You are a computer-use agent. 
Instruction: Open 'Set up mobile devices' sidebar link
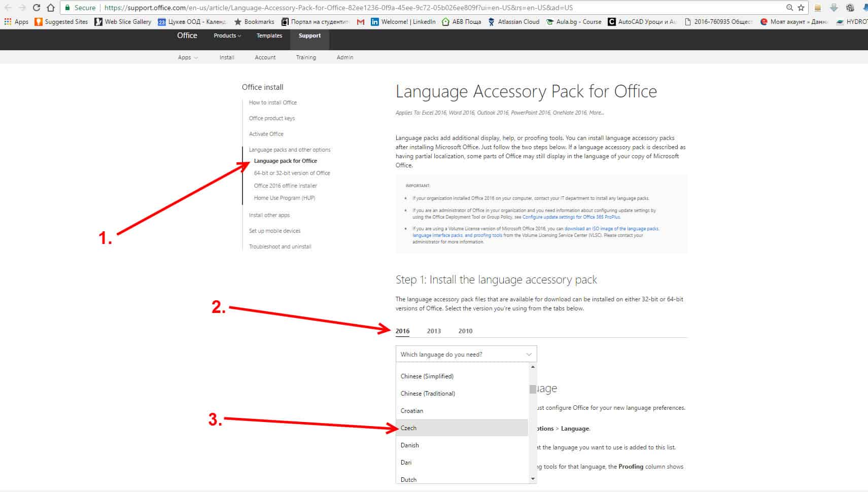tap(274, 231)
